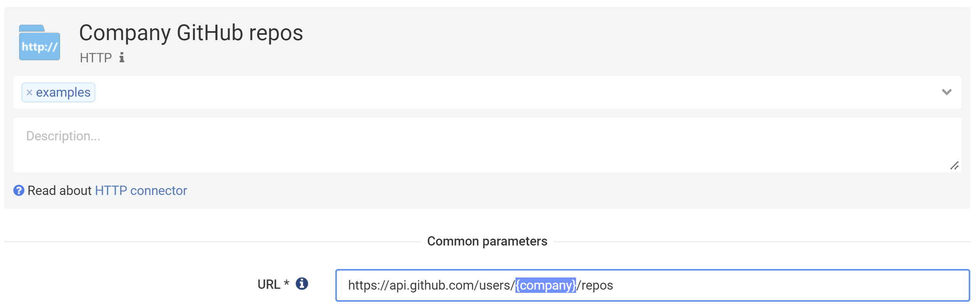Click the resize handle of the description box
This screenshot has width=980, height=307.
point(955,165)
